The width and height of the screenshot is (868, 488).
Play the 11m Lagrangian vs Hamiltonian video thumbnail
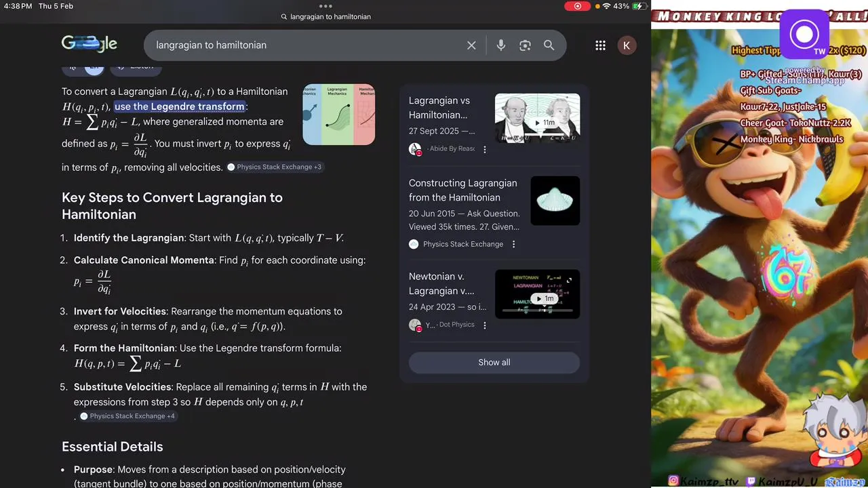coord(537,118)
